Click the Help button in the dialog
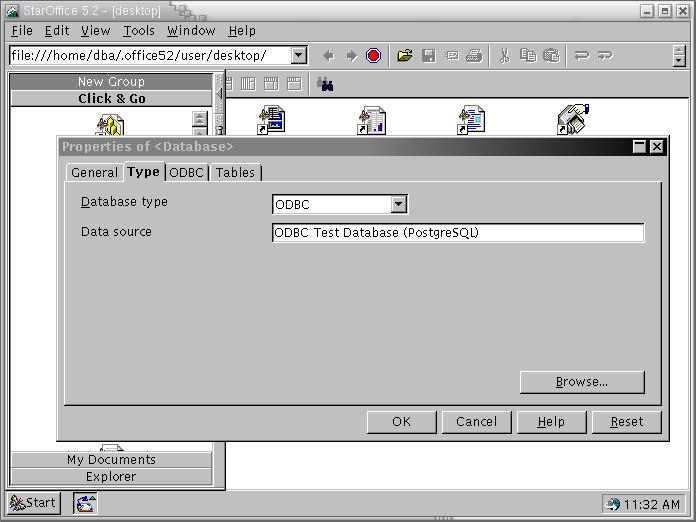Screen dimensions: 696x522 552,422
